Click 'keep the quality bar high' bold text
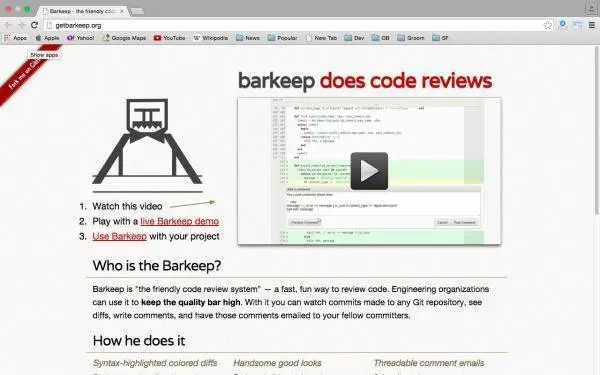Viewport: 600px width, 375px height. (x=191, y=302)
